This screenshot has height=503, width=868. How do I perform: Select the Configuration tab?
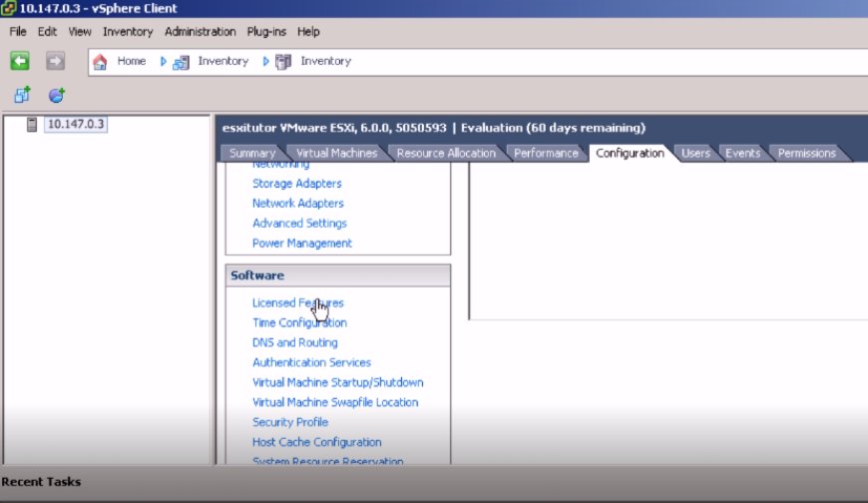[x=630, y=153]
